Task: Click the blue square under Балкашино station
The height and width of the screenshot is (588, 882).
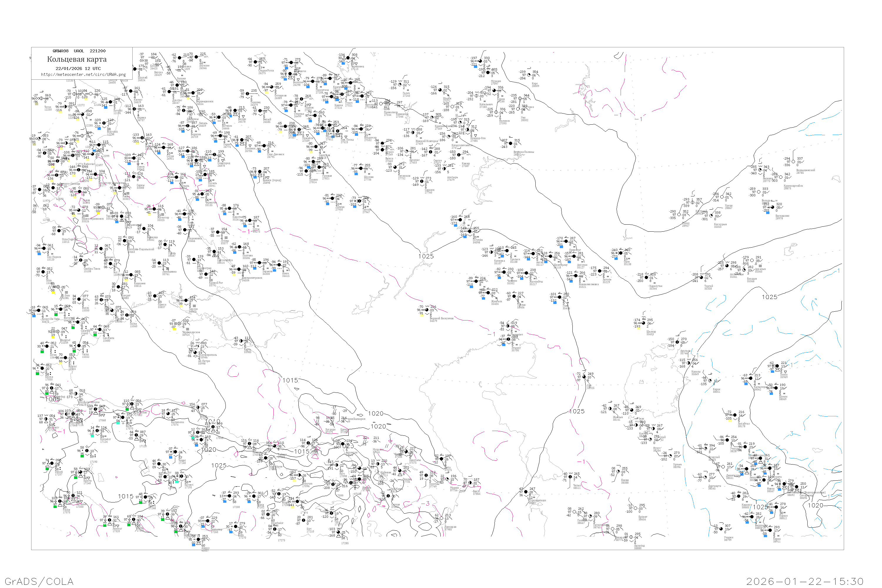Action: pyautogui.click(x=768, y=213)
